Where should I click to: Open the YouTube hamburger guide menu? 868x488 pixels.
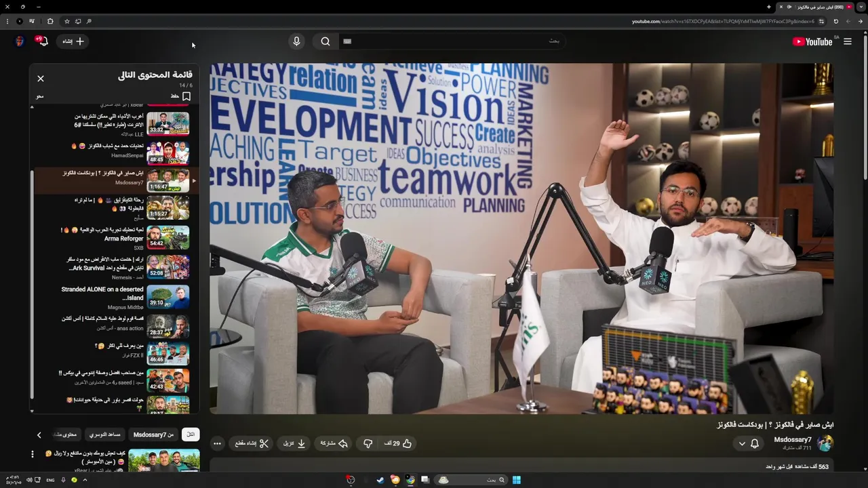[x=847, y=41]
